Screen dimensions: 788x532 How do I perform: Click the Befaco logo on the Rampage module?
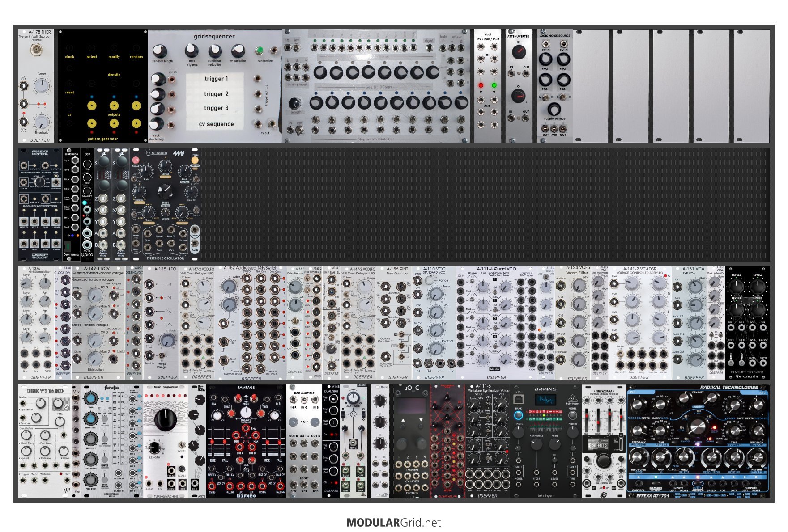tap(246, 495)
